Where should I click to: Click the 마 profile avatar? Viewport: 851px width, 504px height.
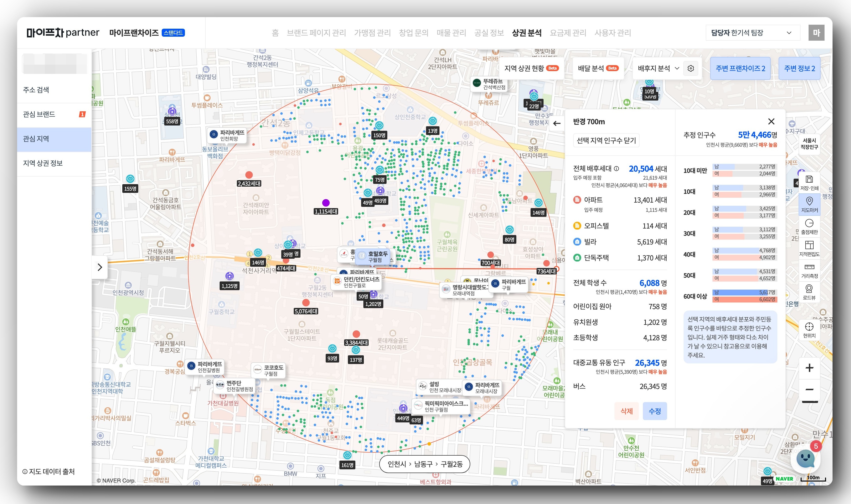coord(816,33)
